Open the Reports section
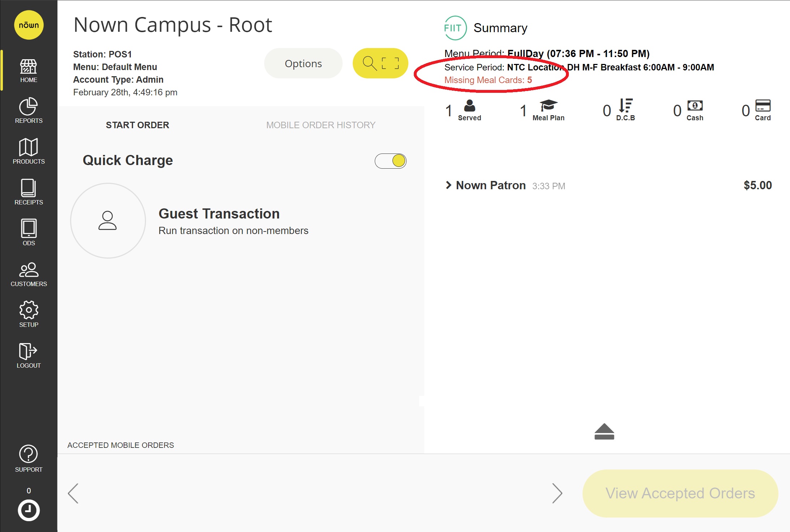Screen dimensions: 790x532 pos(29,111)
